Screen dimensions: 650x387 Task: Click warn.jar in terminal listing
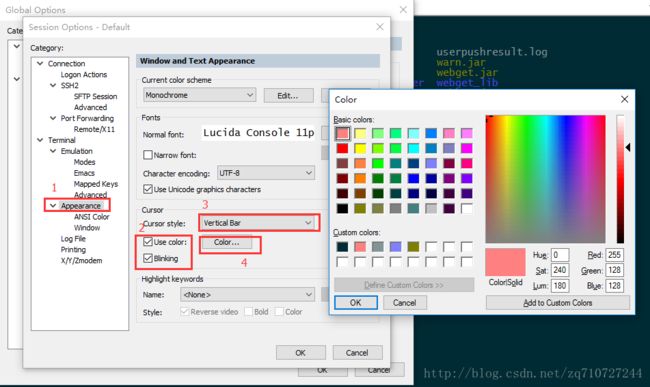point(461,63)
